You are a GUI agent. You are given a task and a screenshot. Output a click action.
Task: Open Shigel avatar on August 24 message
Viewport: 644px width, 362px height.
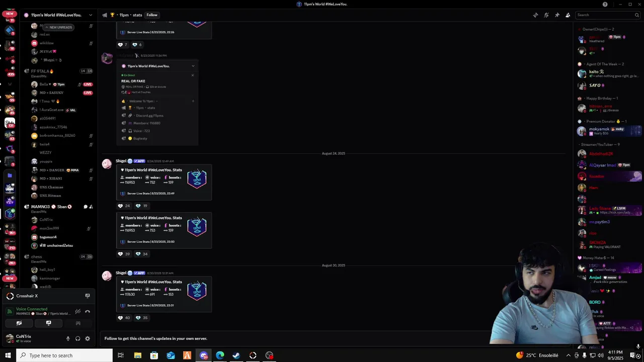(x=107, y=164)
